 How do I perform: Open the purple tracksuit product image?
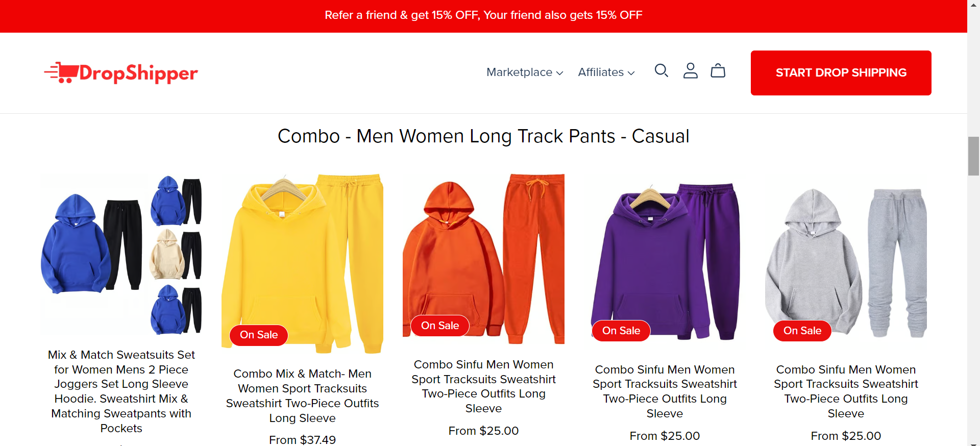(665, 262)
